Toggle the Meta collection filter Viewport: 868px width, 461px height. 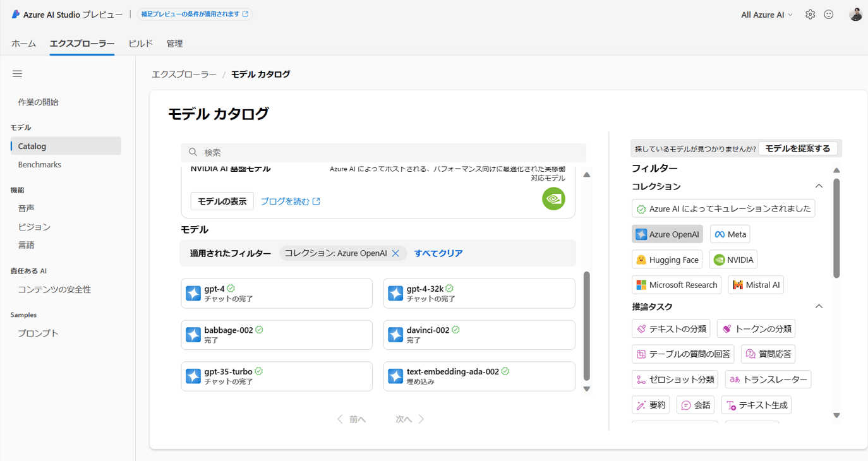point(730,234)
